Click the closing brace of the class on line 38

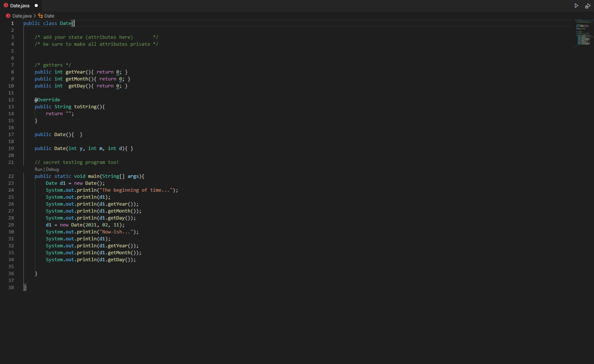(x=25, y=288)
